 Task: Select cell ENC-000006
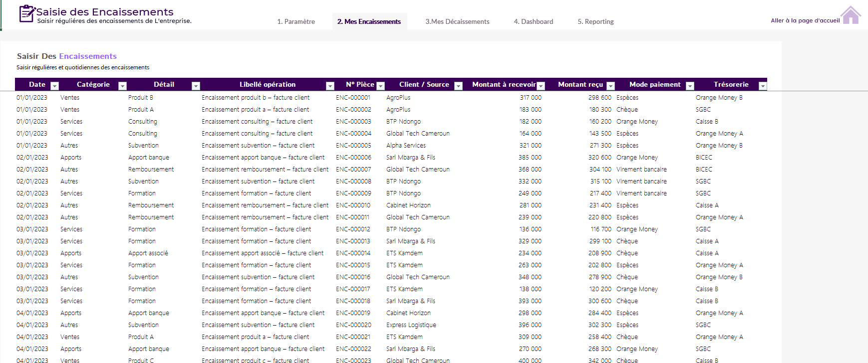click(x=353, y=158)
